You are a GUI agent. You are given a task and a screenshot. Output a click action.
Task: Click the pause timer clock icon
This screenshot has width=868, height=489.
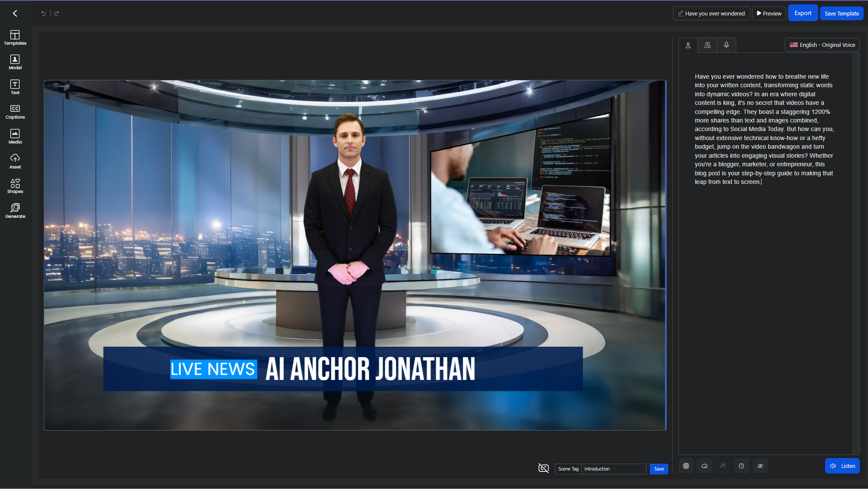coord(741,466)
